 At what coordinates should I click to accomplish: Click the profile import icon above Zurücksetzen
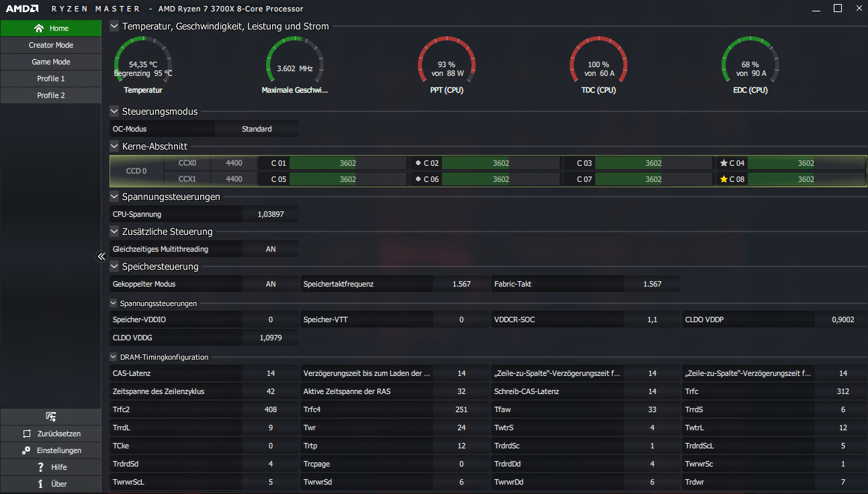click(x=50, y=417)
